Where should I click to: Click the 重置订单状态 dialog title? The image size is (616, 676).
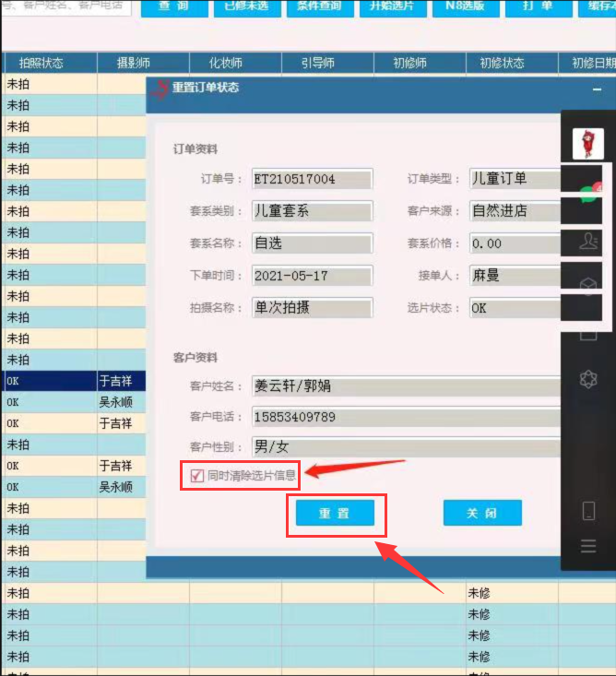(206, 88)
